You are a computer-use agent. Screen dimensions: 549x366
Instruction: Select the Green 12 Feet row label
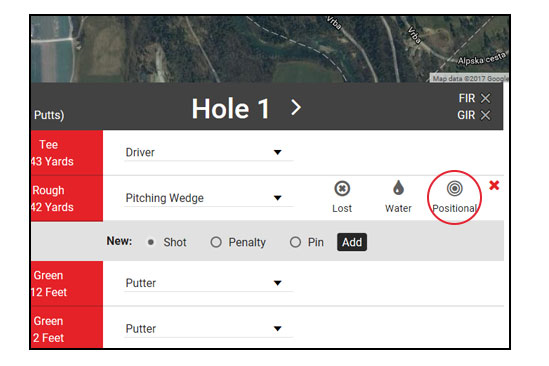click(67, 284)
